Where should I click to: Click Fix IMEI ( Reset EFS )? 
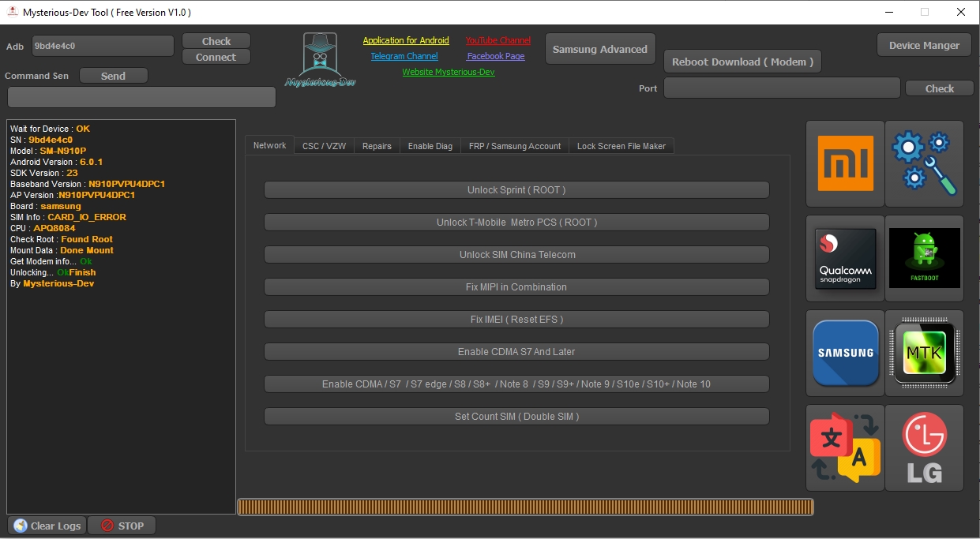point(516,320)
